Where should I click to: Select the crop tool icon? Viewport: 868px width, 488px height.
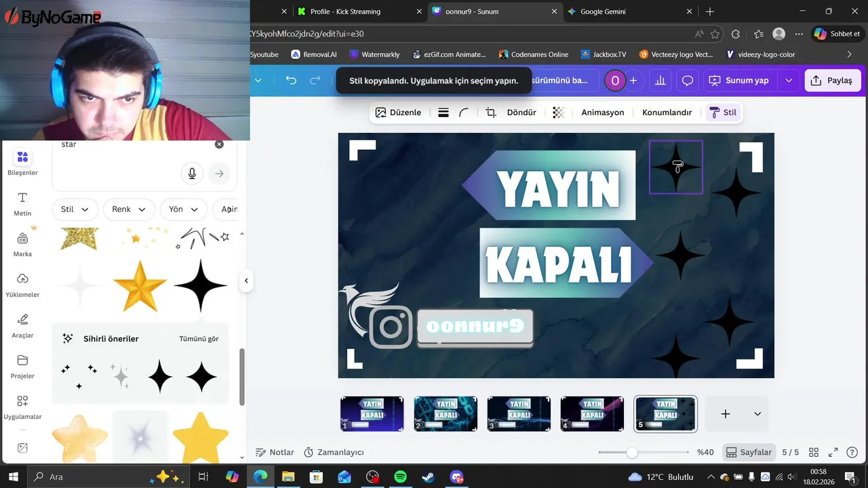pos(491,113)
